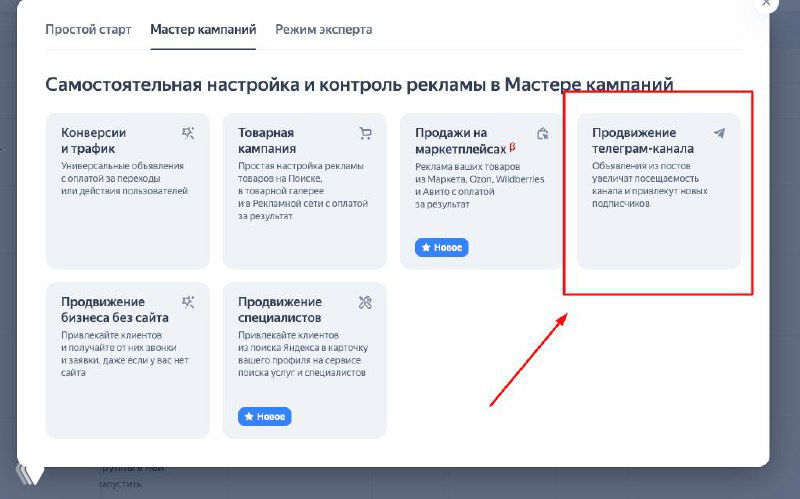800x499 pixels.
Task: Click the beta mark next to маркетплейсах
Action: click(512, 147)
